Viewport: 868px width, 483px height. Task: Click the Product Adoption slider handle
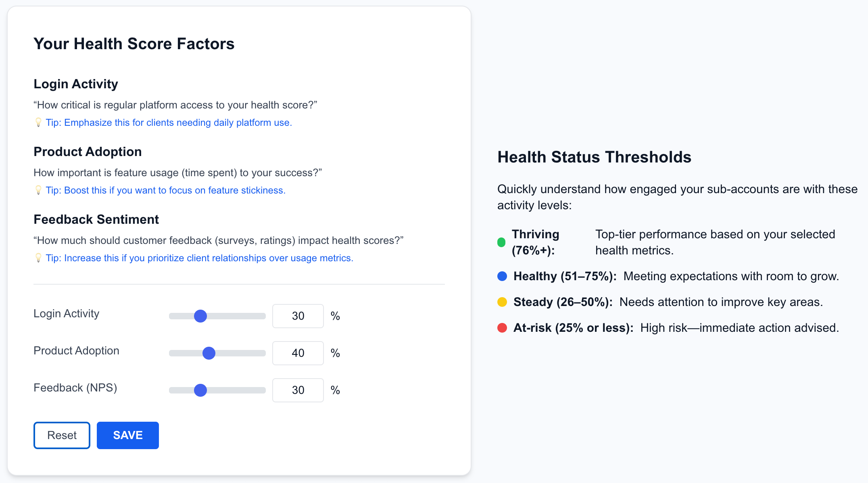pyautogui.click(x=209, y=353)
